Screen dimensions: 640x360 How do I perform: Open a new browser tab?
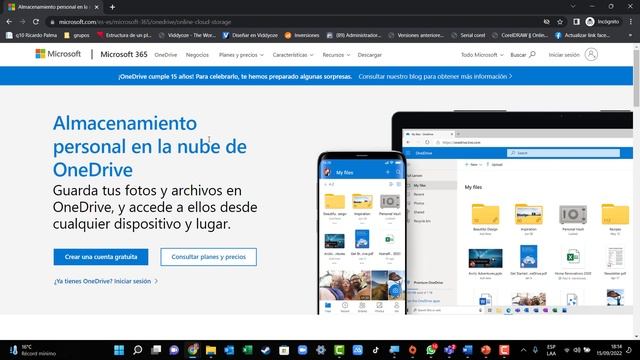[112, 7]
